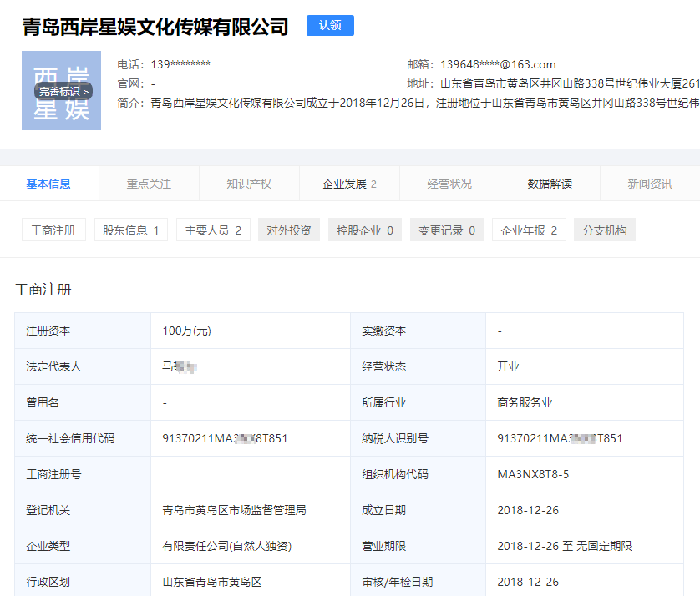Select the 实缴资本 label cell
Screen dimensions: 700x596
418,331
